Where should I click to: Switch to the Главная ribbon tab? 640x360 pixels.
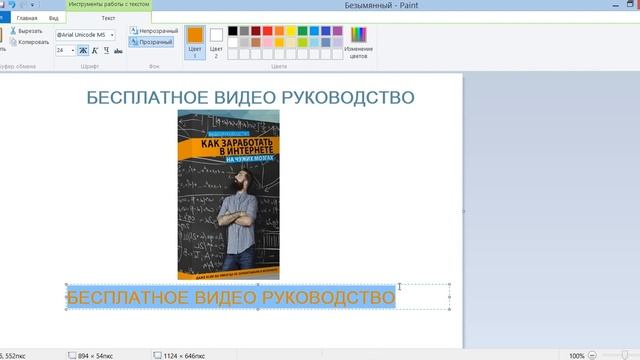coord(27,18)
